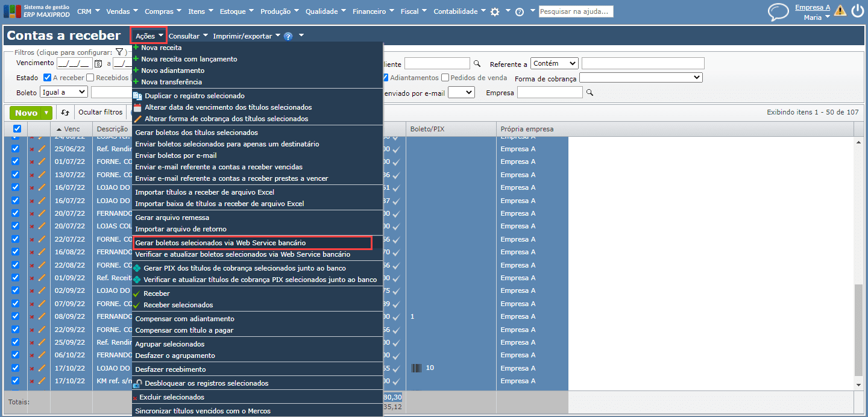The width and height of the screenshot is (868, 417).
Task: Toggle the Adiantamentos checkbox
Action: (x=385, y=78)
